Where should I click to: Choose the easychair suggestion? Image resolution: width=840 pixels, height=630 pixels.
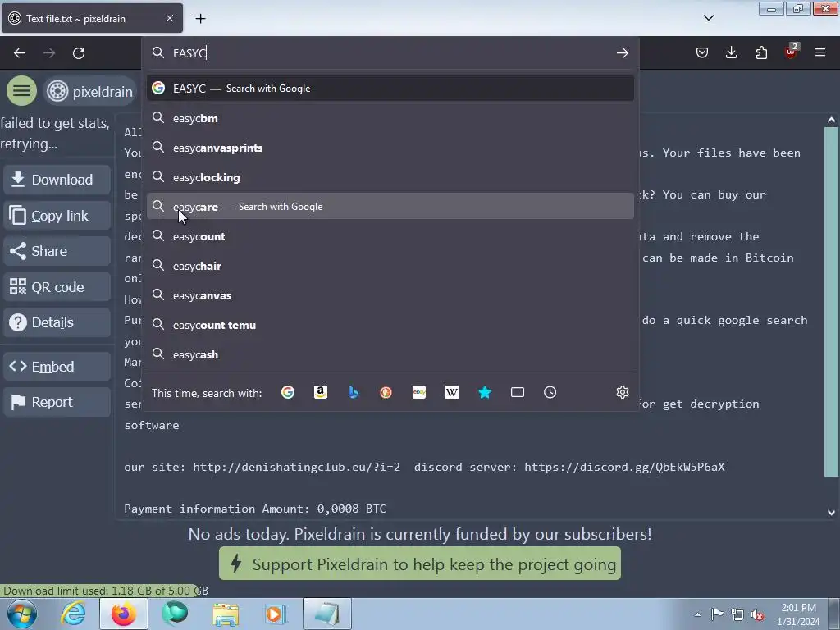tap(390, 266)
